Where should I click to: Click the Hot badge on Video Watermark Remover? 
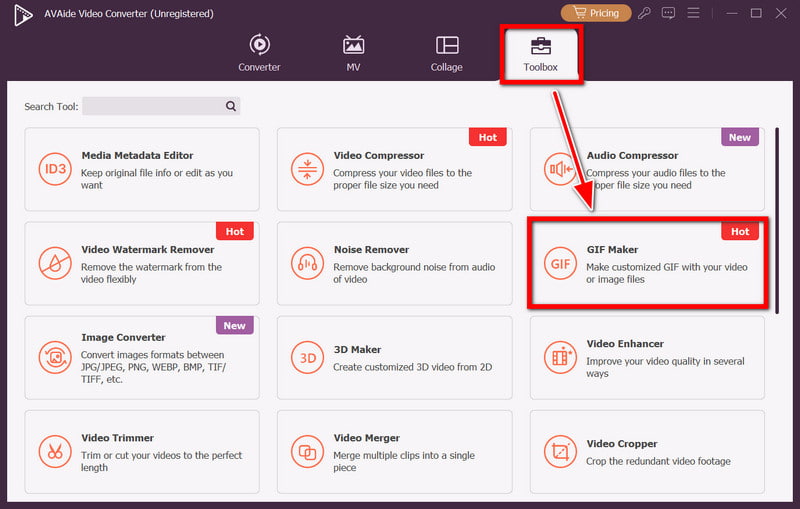(x=235, y=231)
